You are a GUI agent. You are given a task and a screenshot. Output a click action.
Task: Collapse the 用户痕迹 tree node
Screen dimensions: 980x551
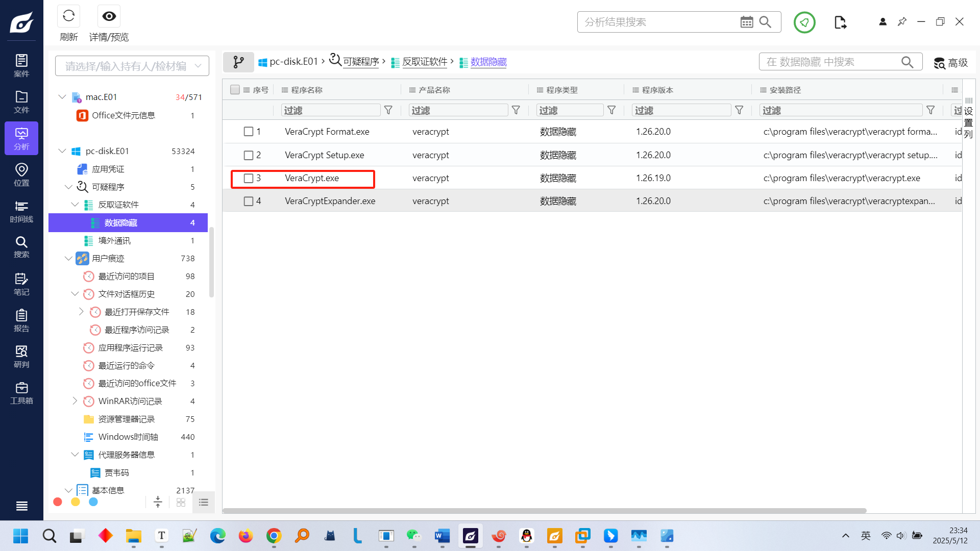pyautogui.click(x=68, y=258)
